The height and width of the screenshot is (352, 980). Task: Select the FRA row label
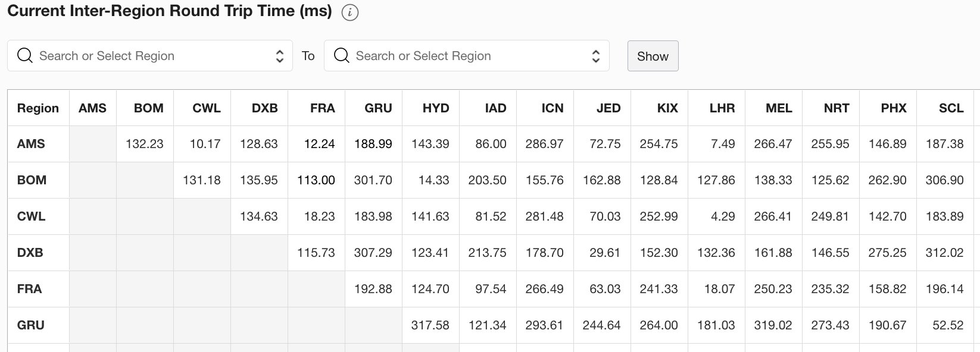point(30,289)
